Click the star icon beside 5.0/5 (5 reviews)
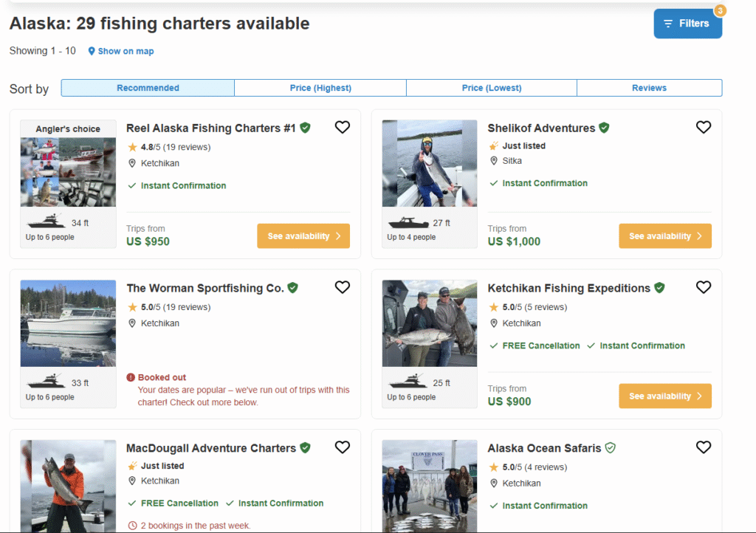This screenshot has width=756, height=533. click(493, 307)
